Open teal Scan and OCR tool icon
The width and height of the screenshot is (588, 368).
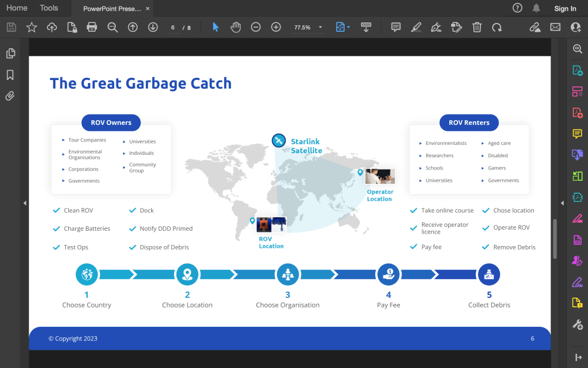(577, 197)
